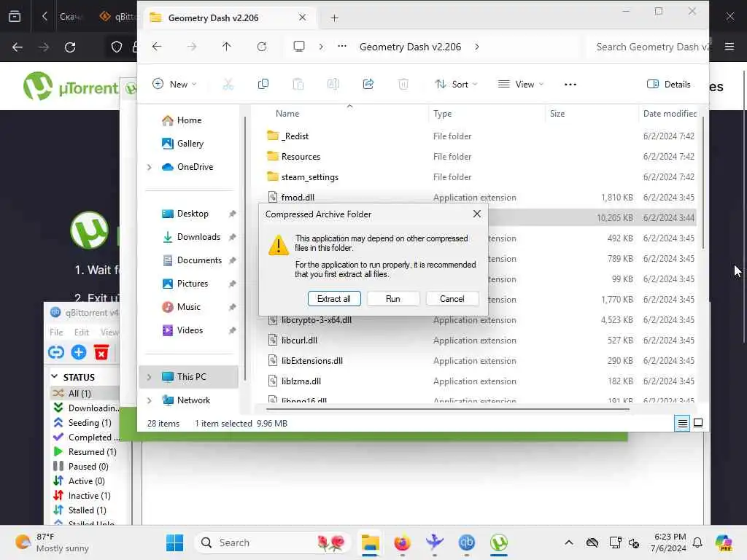Open qBittorrent File menu

click(x=55, y=332)
